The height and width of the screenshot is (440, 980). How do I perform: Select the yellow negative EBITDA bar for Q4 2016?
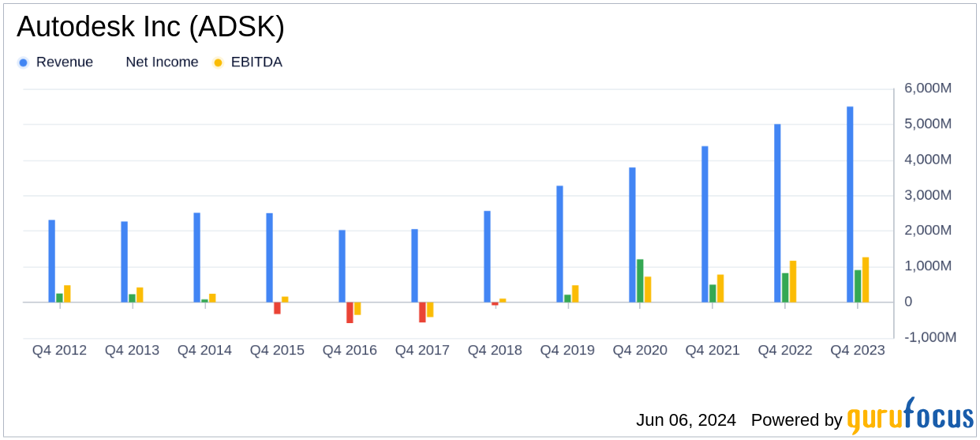click(357, 308)
